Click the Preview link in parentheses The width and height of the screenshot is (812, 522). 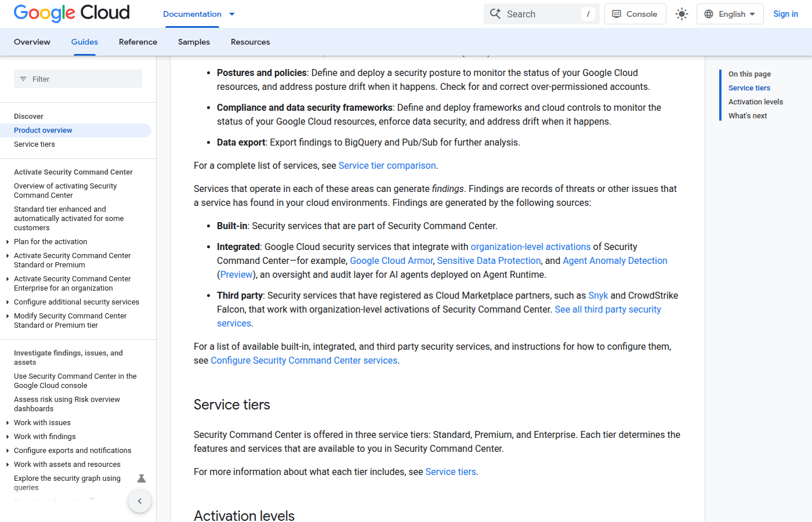click(x=237, y=274)
